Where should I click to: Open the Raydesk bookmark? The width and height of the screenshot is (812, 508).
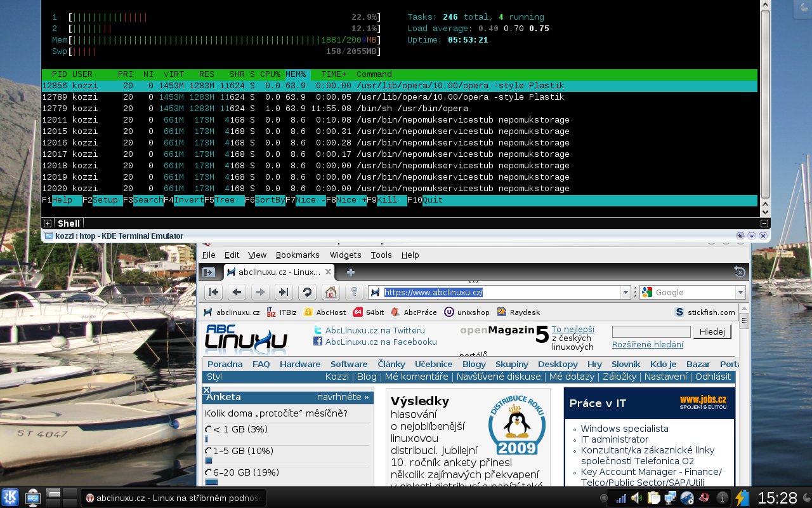518,312
